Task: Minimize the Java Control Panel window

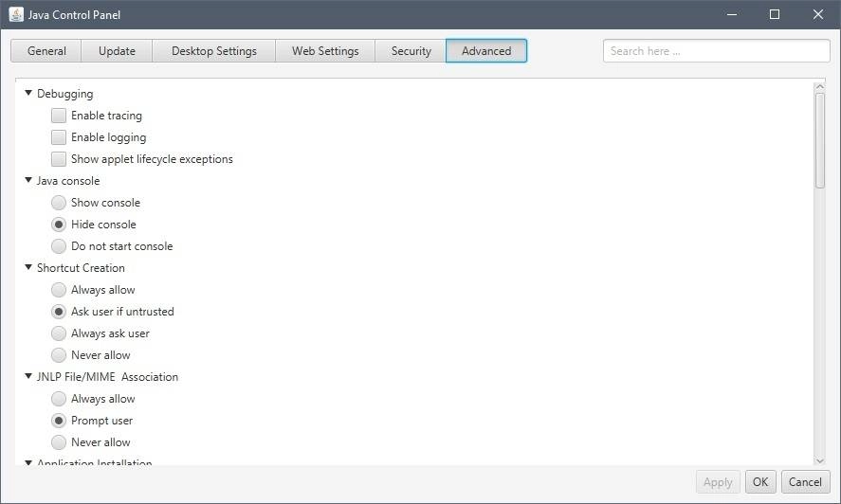Action: (x=732, y=14)
